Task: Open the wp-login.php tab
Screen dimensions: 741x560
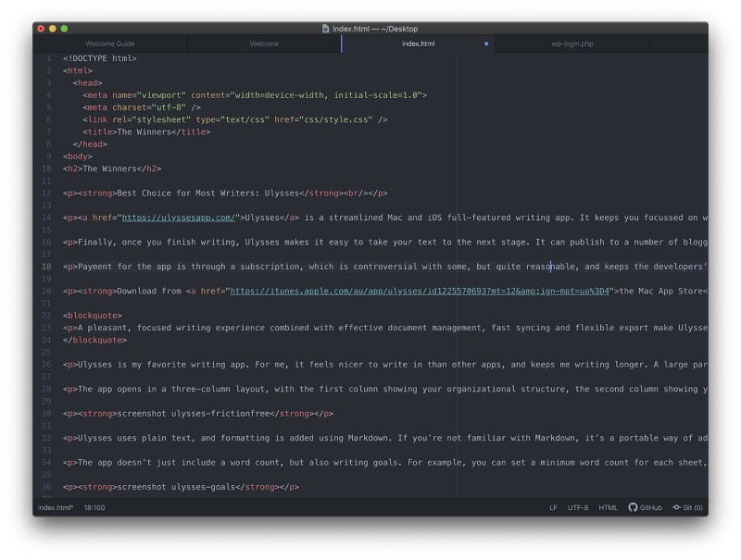Action: coord(571,44)
